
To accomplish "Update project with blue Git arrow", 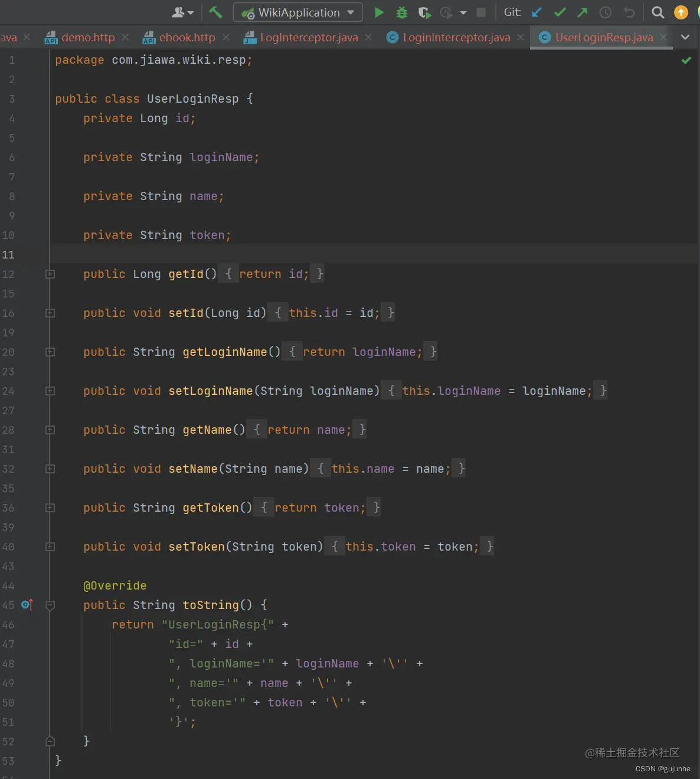I will click(x=537, y=12).
